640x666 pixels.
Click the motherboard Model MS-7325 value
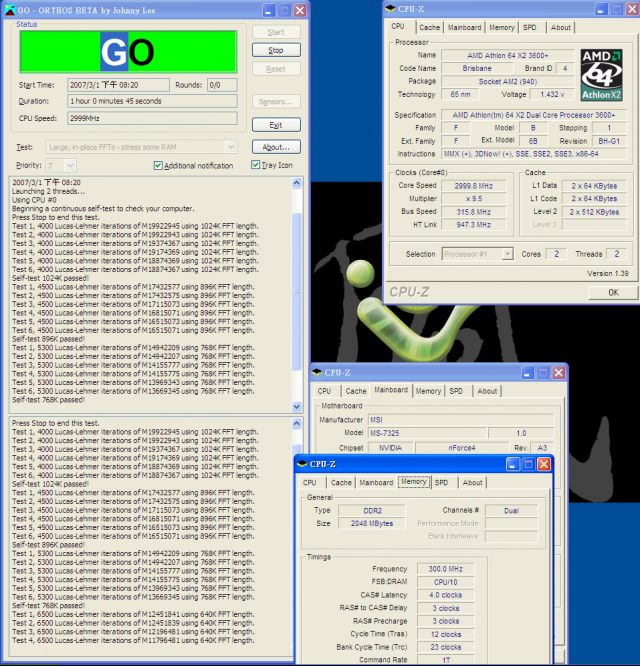(427, 433)
